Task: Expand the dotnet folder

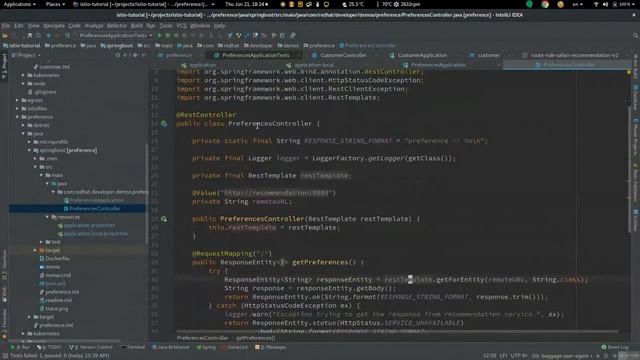Action: tap(23, 125)
